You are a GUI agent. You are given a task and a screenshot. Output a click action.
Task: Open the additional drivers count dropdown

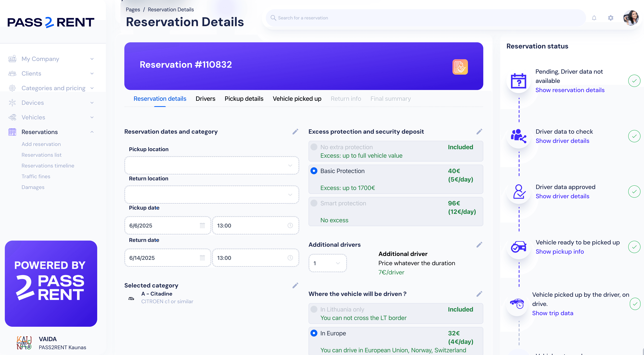[x=328, y=263]
